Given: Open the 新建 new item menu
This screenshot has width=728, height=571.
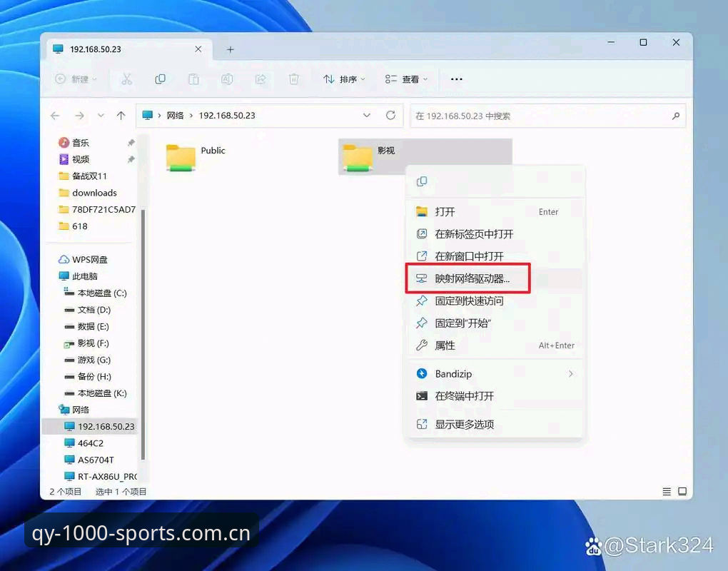Looking at the screenshot, I should coord(76,79).
